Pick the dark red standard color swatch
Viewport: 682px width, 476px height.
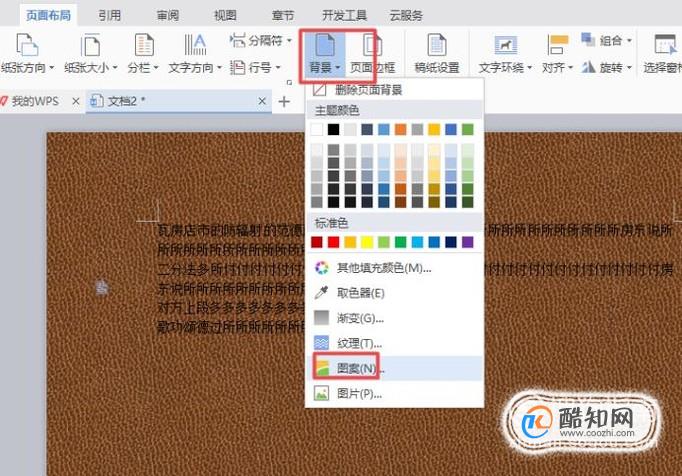pyautogui.click(x=317, y=242)
